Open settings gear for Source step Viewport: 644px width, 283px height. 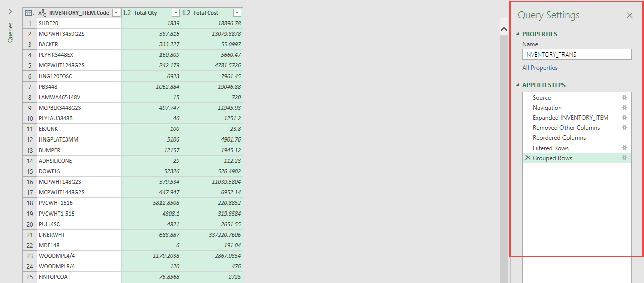pyautogui.click(x=624, y=98)
